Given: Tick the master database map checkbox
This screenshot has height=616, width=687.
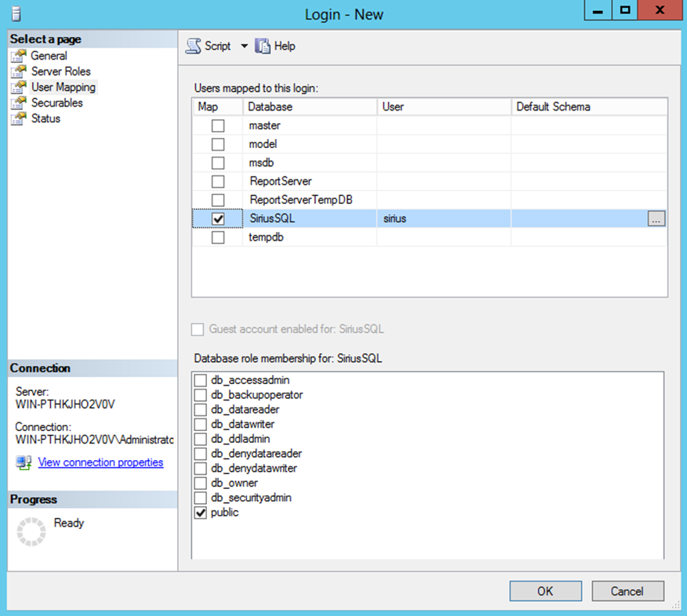Looking at the screenshot, I should pyautogui.click(x=218, y=125).
